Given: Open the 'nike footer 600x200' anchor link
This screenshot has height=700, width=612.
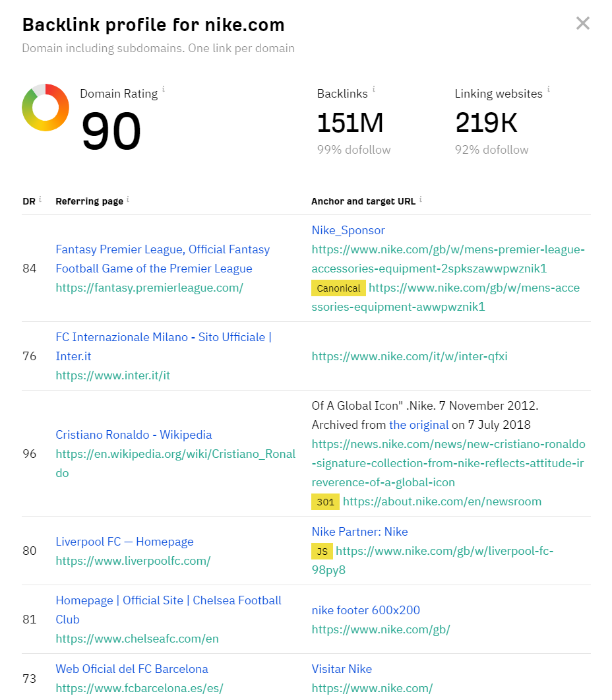Looking at the screenshot, I should click(365, 610).
